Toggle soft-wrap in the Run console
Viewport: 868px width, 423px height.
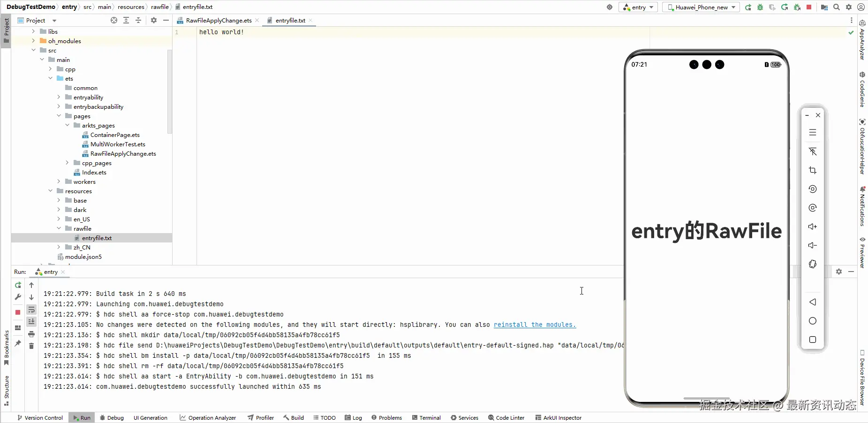point(31,310)
